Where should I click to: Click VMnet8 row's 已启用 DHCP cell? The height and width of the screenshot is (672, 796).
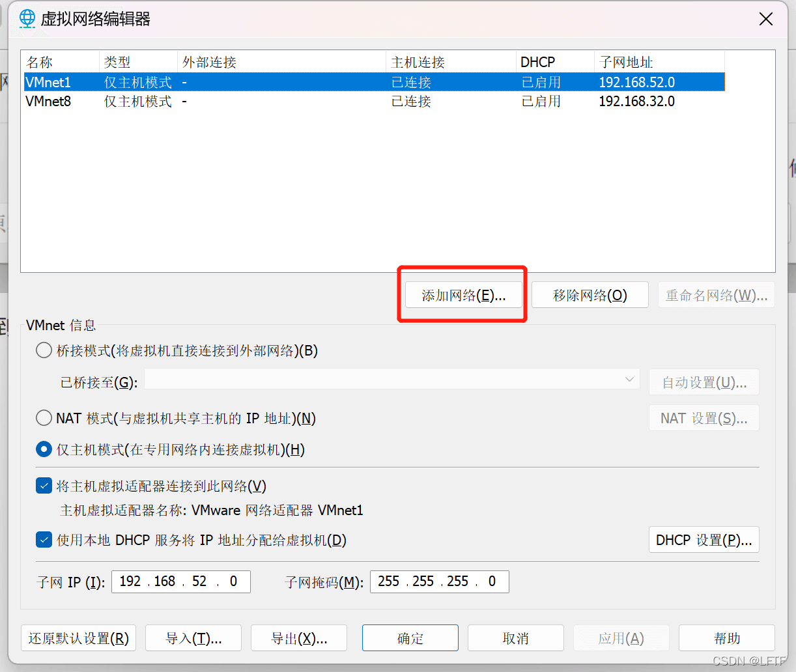coord(541,101)
